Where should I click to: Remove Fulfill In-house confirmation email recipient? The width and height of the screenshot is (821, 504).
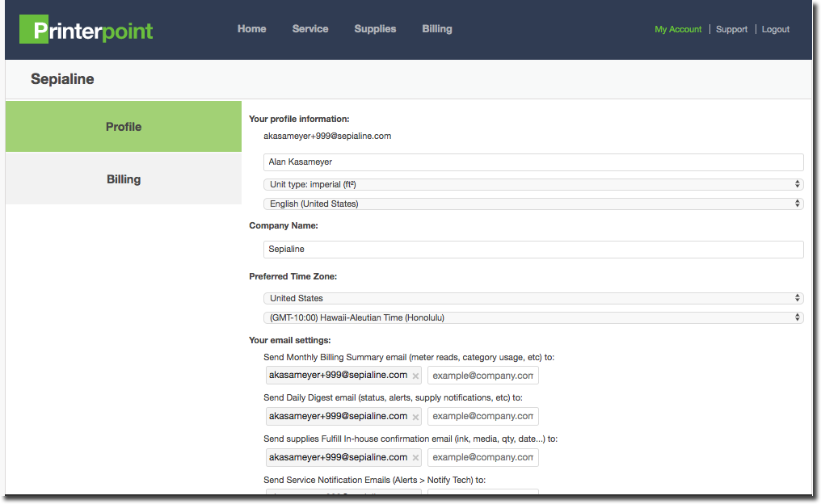pyautogui.click(x=415, y=458)
